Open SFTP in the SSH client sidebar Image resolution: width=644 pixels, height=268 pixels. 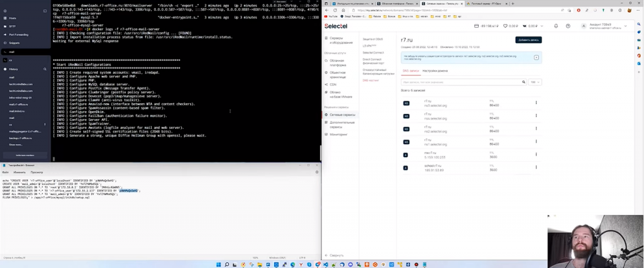(x=13, y=26)
